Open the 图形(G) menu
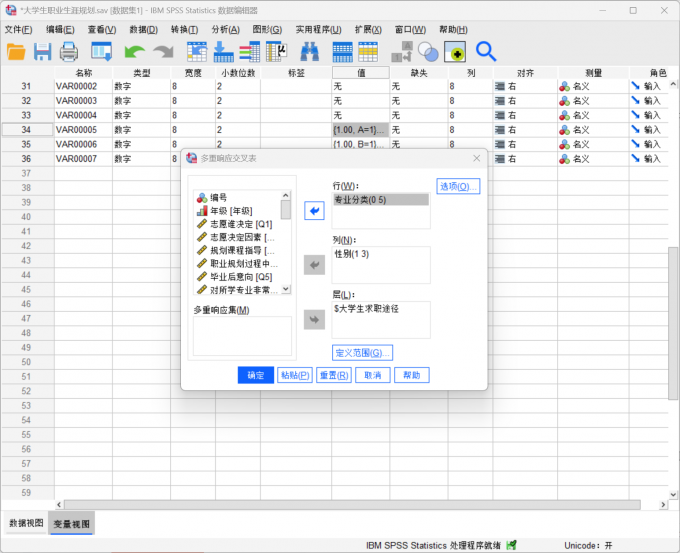The image size is (680, 553). click(x=267, y=29)
